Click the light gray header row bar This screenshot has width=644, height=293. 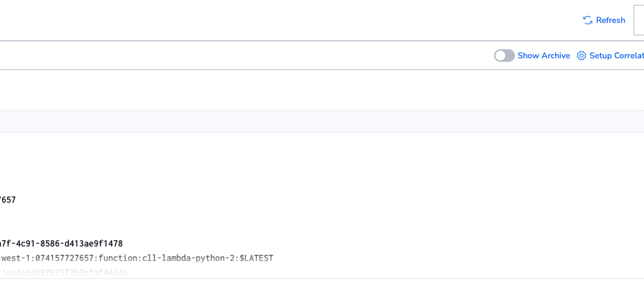click(x=322, y=122)
